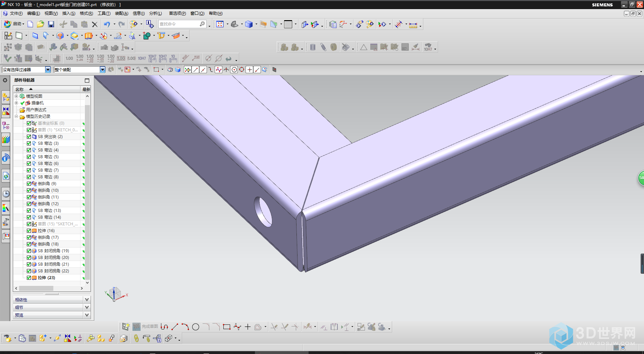Toggle checkbox for 倒斜角 (9)
This screenshot has width=644, height=354.
[29, 184]
